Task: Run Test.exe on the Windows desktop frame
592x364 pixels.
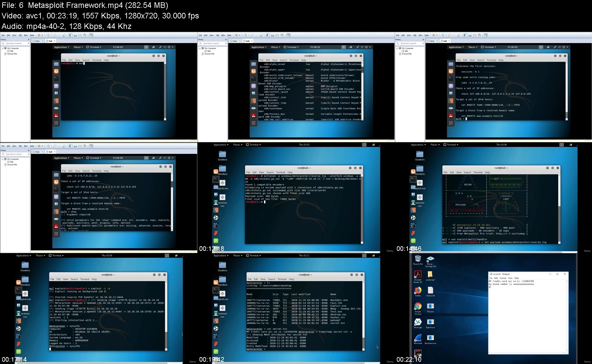Action: tap(430, 307)
